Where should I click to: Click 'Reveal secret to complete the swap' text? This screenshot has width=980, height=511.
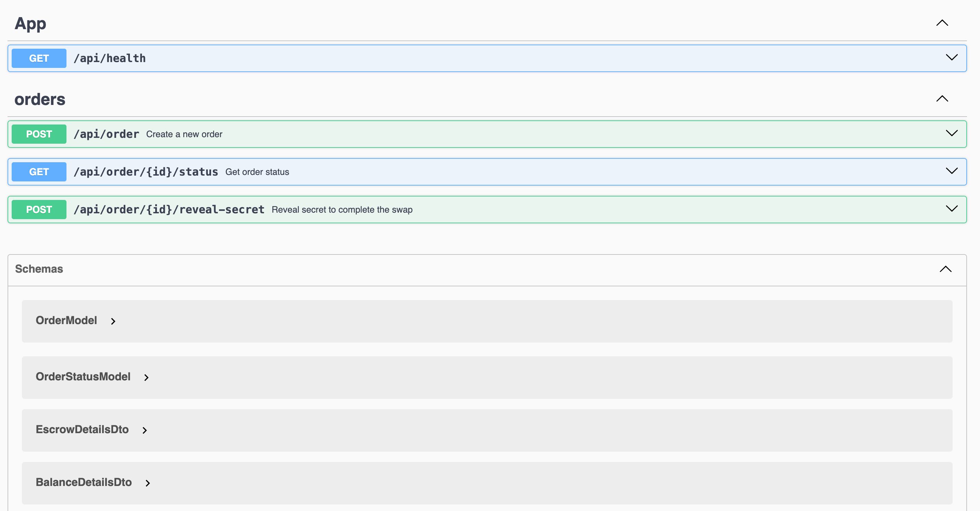click(342, 210)
